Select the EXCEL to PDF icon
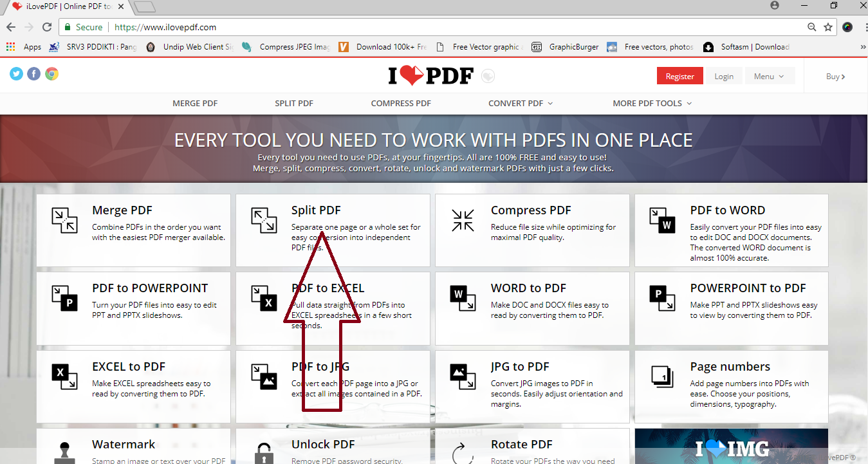This screenshot has height=464, width=868. (x=64, y=376)
